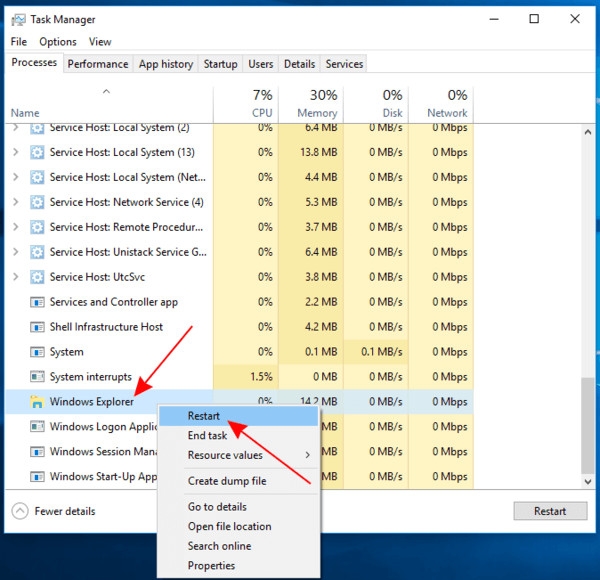Click the 1.5% CPU value
This screenshot has width=600, height=580.
tap(261, 377)
